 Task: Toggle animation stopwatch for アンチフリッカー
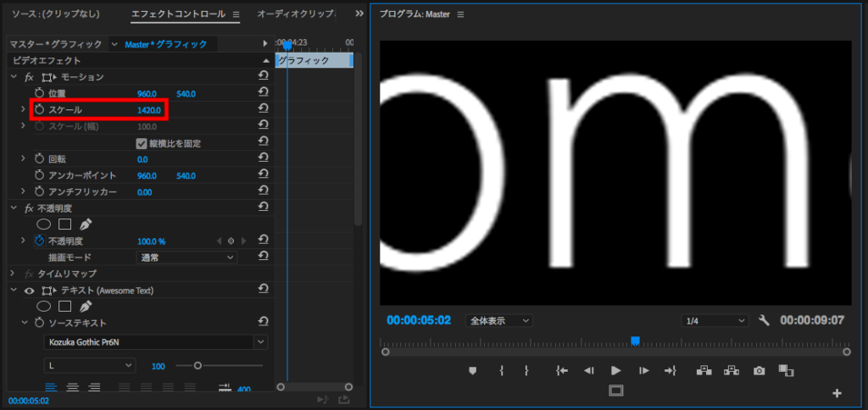(x=39, y=191)
